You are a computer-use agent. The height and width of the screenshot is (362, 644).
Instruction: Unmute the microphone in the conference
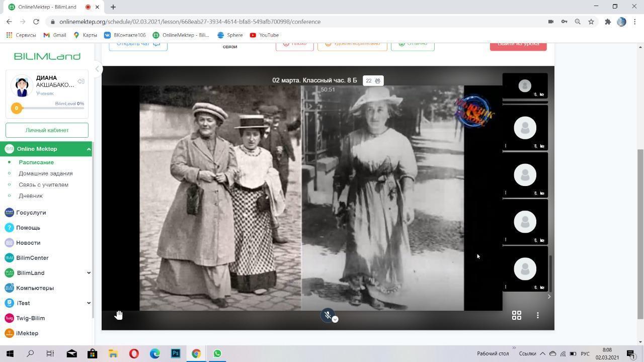[x=328, y=315]
